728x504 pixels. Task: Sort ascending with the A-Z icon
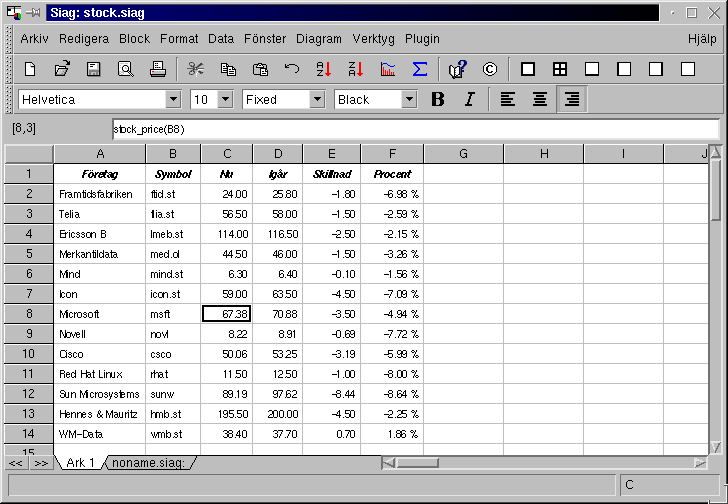point(324,69)
